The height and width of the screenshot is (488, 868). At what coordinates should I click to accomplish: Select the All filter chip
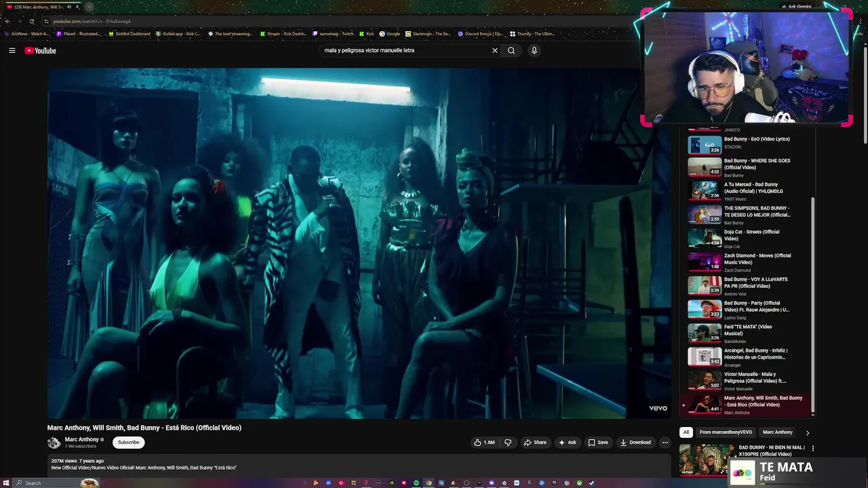coord(686,432)
